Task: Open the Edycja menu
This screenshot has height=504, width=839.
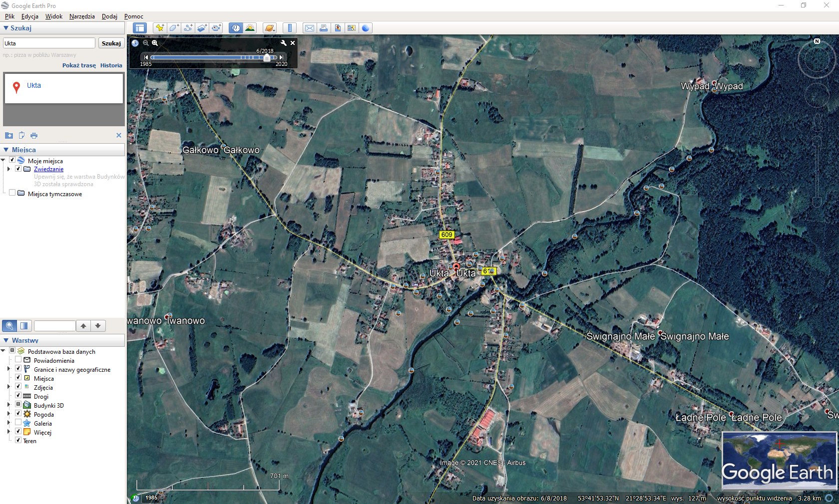Action: tap(30, 16)
